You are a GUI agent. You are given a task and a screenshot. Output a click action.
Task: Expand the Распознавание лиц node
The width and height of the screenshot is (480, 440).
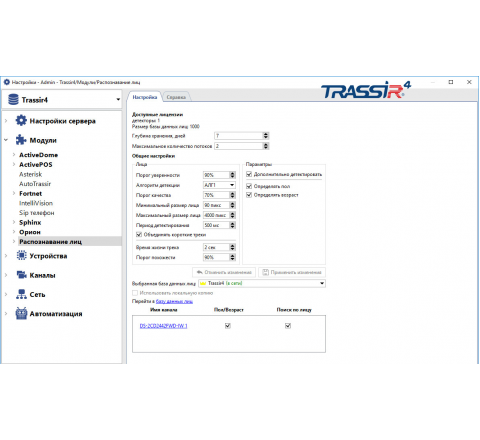pos(14,242)
